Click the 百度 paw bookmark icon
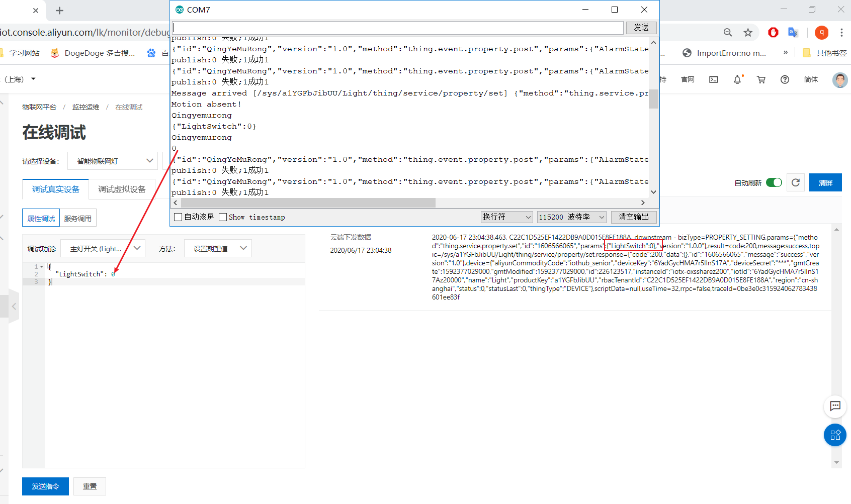The height and width of the screenshot is (504, 851). point(151,53)
